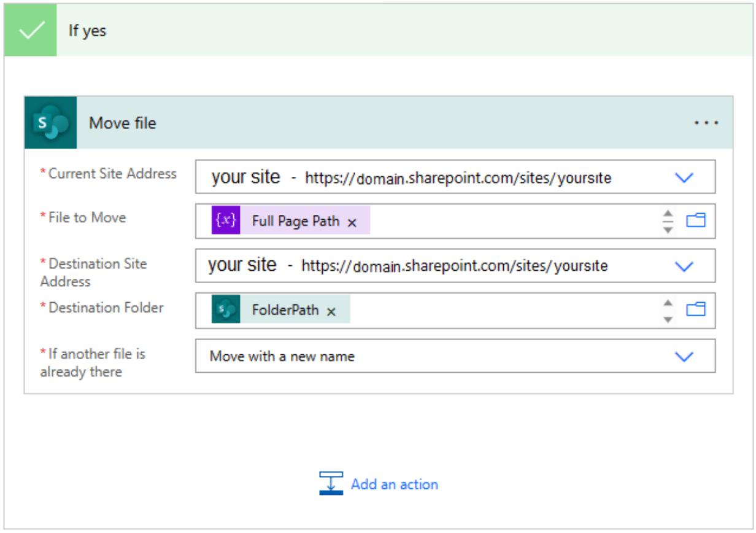Open the Current Site Address dropdown
The height and width of the screenshot is (533, 756).
coord(684,177)
